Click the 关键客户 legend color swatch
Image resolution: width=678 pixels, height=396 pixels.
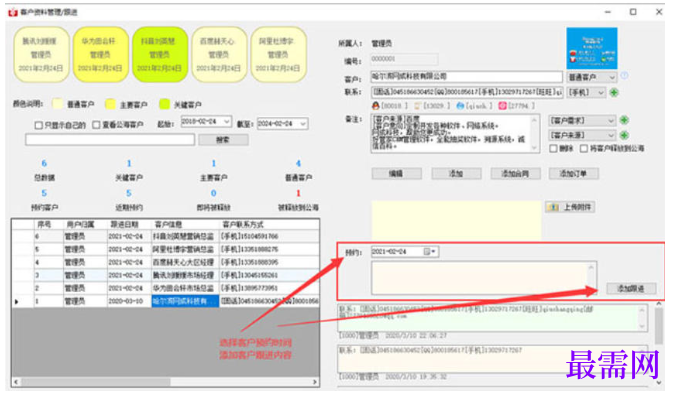point(164,104)
